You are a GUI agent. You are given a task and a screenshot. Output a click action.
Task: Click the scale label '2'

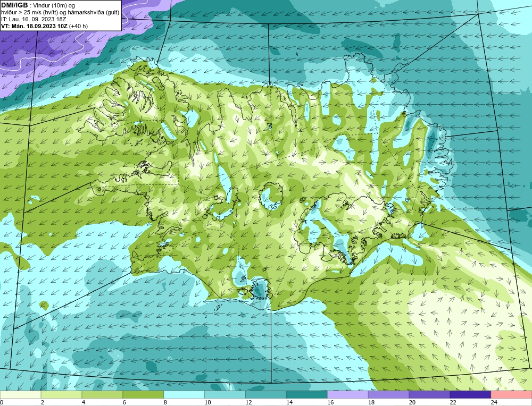pyautogui.click(x=43, y=402)
